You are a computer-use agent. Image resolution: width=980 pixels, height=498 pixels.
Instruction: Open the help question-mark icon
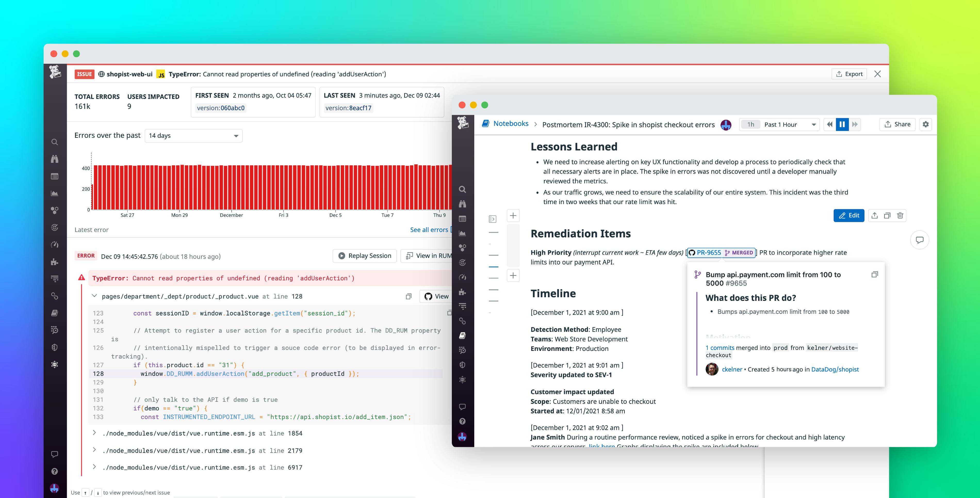point(462,421)
